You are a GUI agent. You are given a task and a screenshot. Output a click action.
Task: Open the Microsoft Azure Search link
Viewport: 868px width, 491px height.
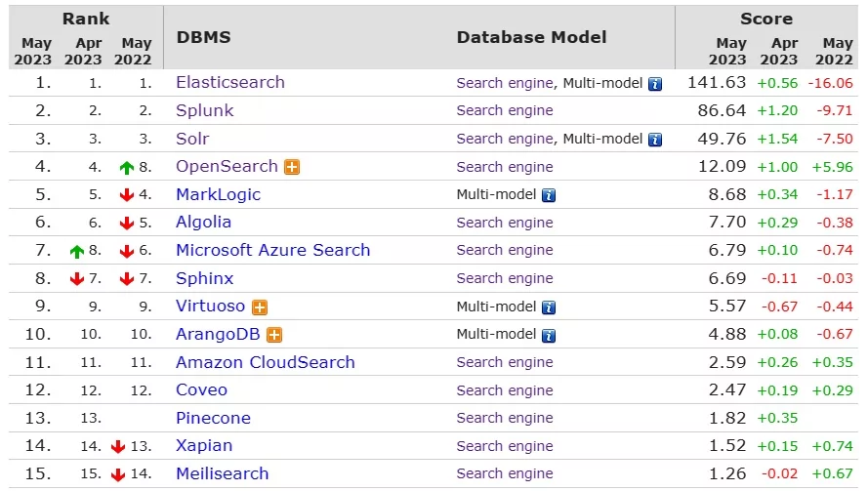pyautogui.click(x=273, y=250)
